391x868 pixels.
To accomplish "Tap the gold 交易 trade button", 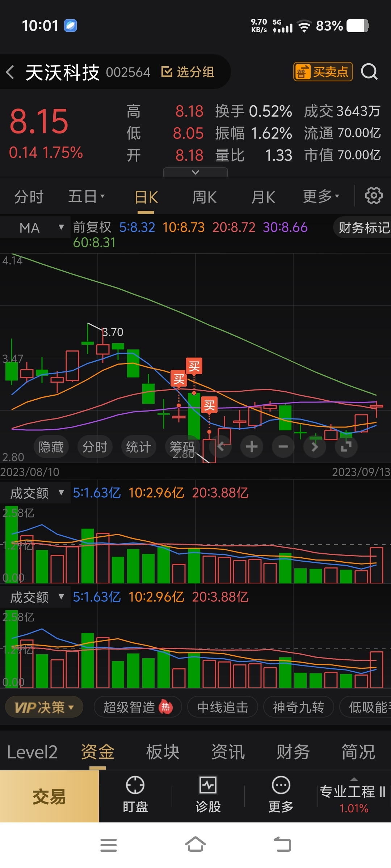I will (49, 796).
